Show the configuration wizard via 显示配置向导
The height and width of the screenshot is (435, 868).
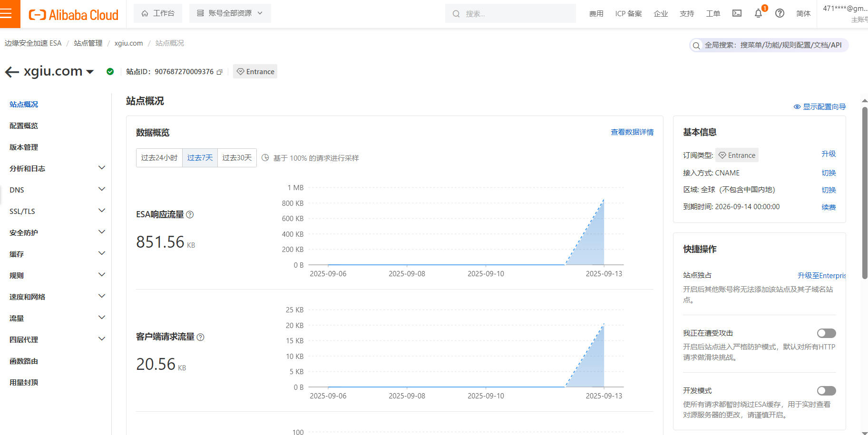pyautogui.click(x=819, y=107)
